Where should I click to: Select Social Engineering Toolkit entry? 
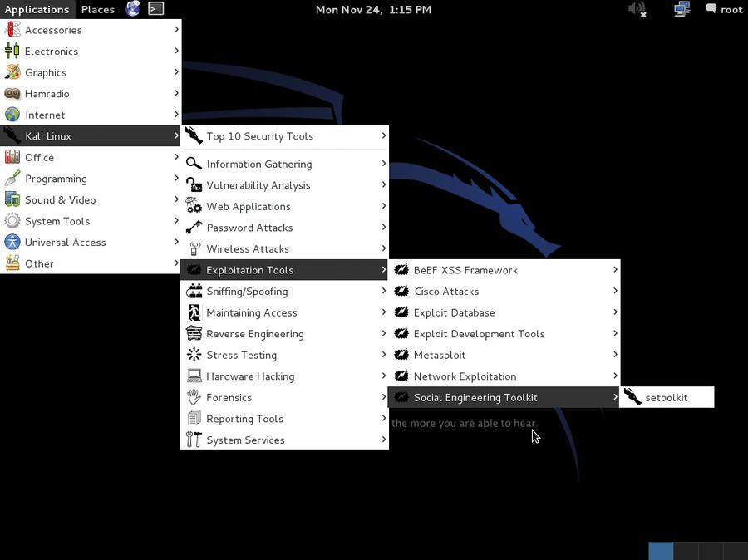pyautogui.click(x=504, y=397)
